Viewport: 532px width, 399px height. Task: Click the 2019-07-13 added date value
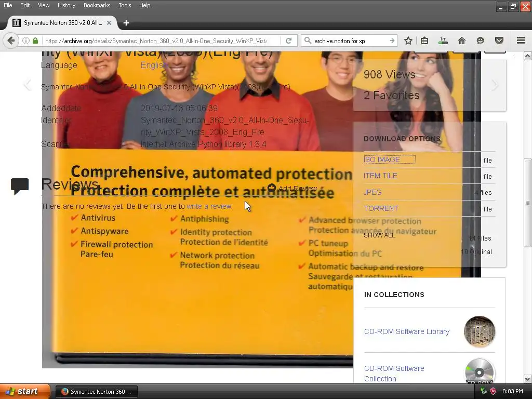179,108
